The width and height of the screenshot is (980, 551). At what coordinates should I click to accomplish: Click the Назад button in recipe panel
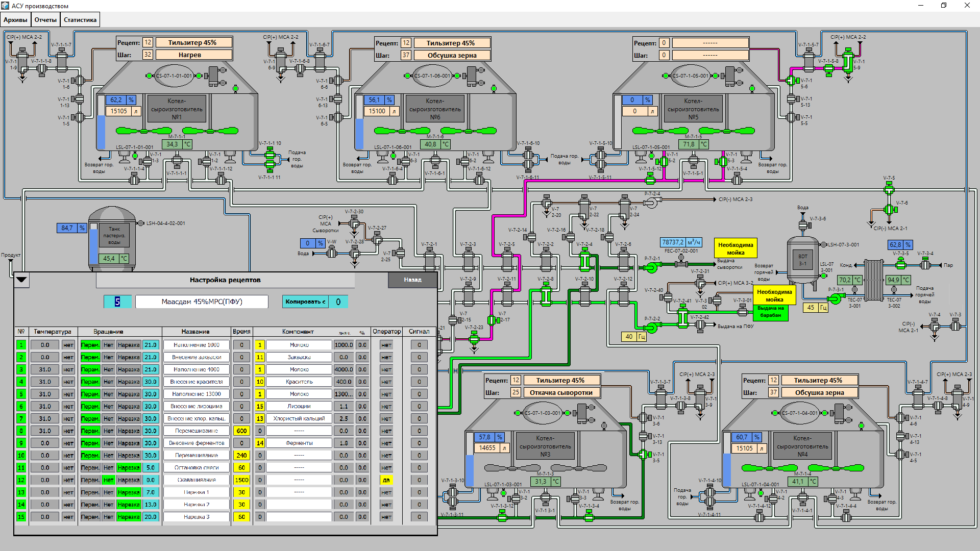coord(412,280)
